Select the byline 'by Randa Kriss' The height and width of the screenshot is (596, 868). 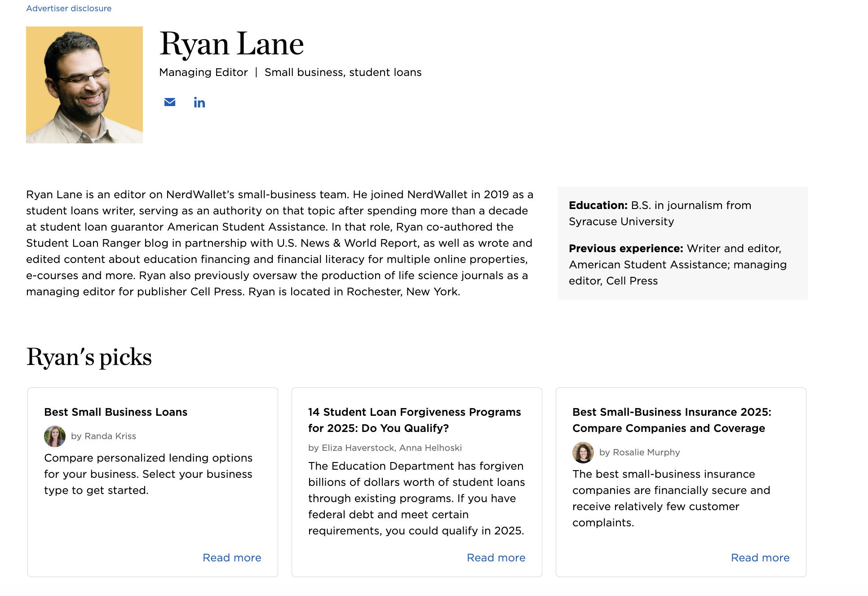pos(103,436)
